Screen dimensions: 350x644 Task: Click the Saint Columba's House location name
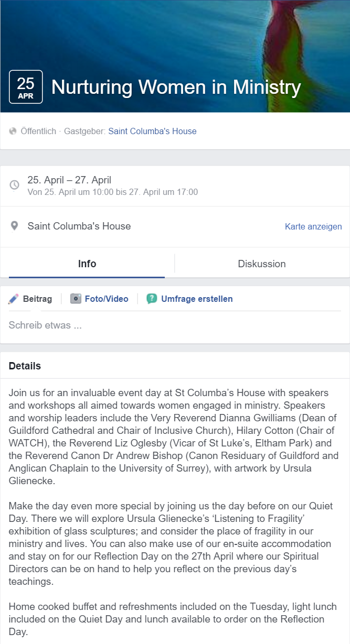coord(79,226)
